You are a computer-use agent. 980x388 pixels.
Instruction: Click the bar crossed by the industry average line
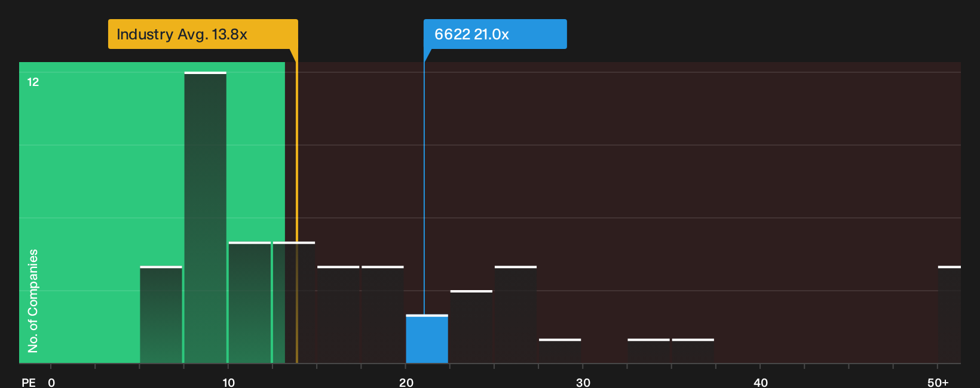(x=293, y=303)
